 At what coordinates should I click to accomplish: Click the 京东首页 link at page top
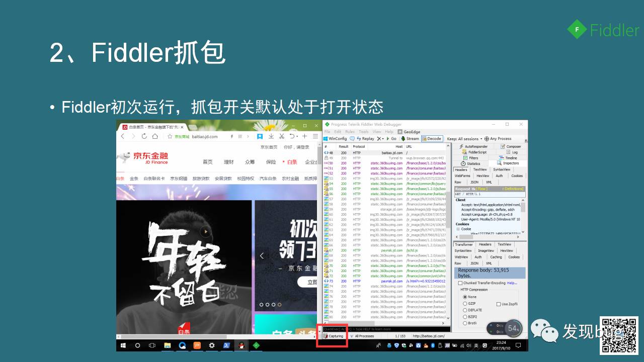pyautogui.click(x=269, y=147)
